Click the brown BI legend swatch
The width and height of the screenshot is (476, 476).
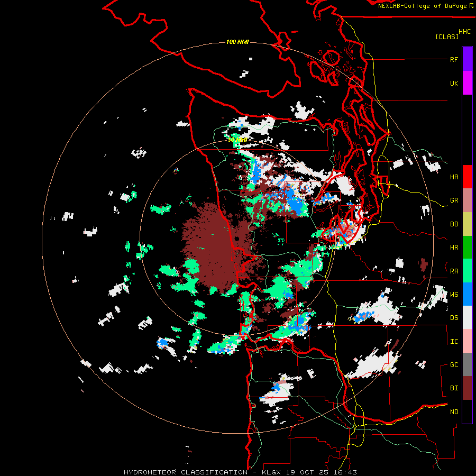tap(467, 388)
